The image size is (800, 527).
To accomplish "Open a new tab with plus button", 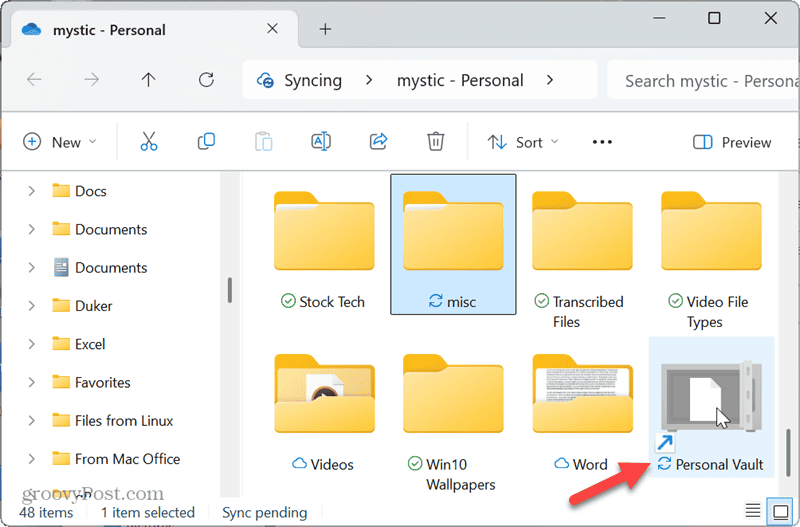I will coord(325,29).
